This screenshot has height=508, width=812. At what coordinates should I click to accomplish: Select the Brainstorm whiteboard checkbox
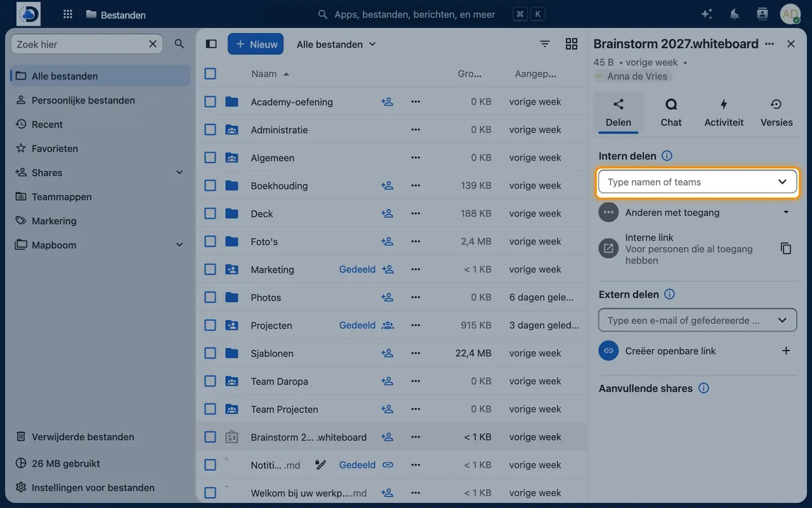(x=211, y=437)
